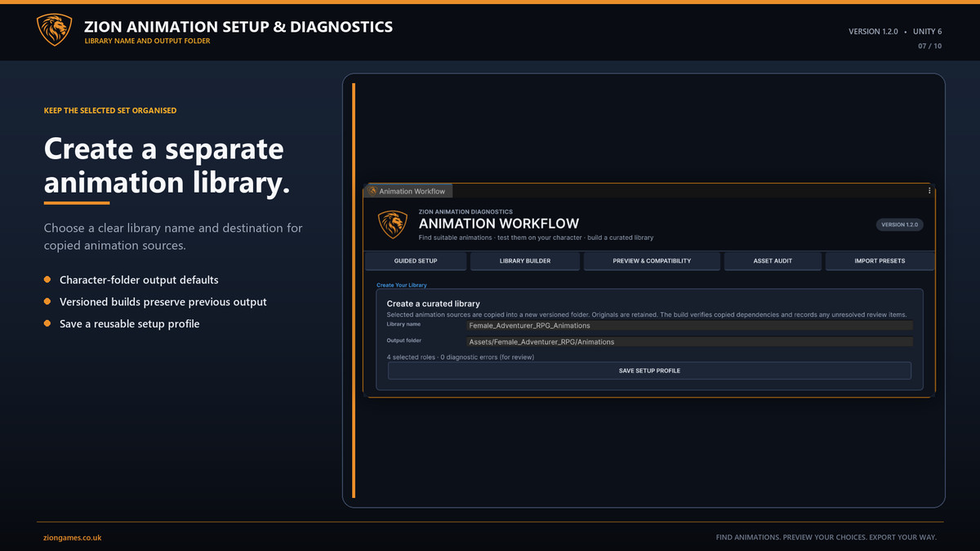Screen dimensions: 980x551
Task: Click the 'Choose a clear library name' description
Action: [x=173, y=237]
